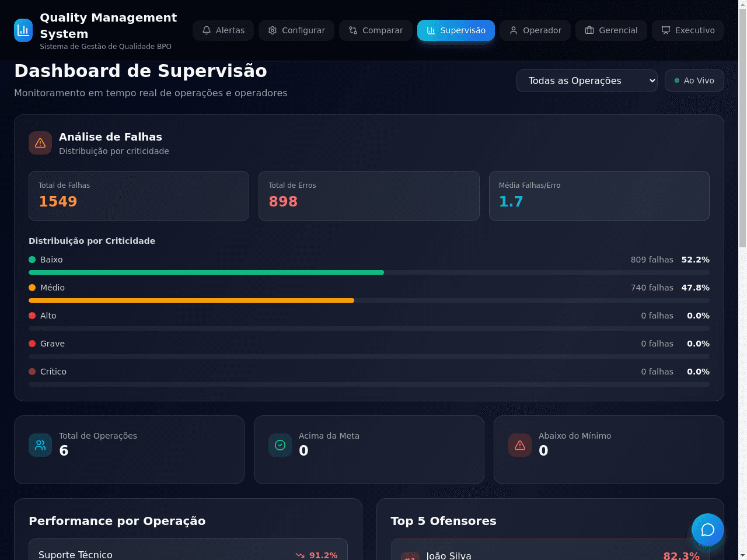Click the Grave color dot
This screenshot has width=747, height=560.
click(x=32, y=344)
